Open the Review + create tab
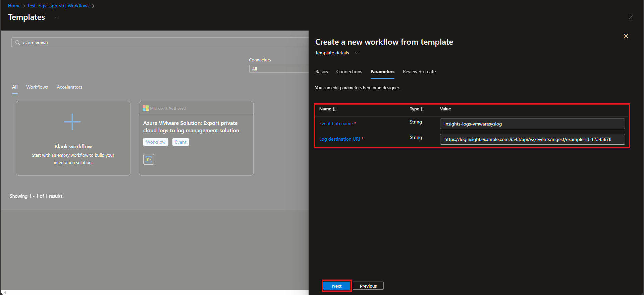Image resolution: width=644 pixels, height=295 pixels. [419, 71]
